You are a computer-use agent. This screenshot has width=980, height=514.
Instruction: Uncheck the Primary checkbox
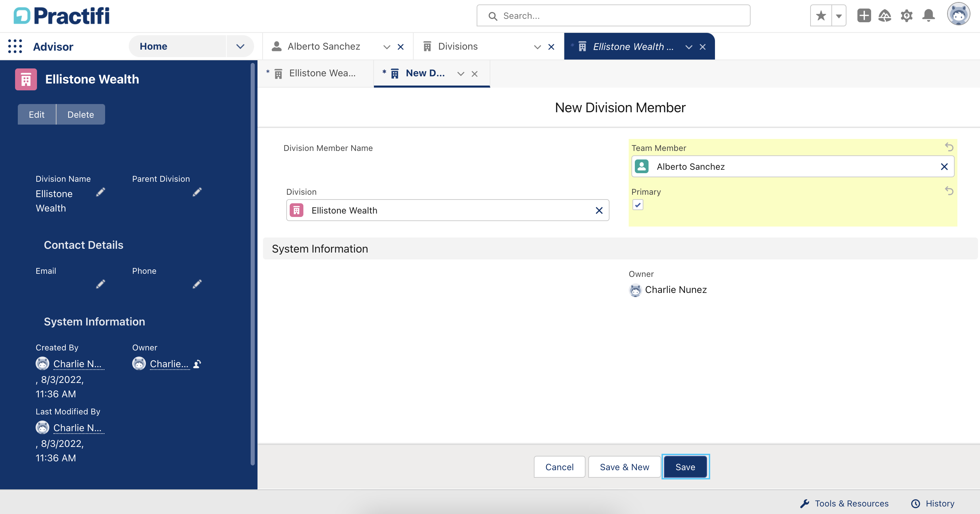point(638,205)
